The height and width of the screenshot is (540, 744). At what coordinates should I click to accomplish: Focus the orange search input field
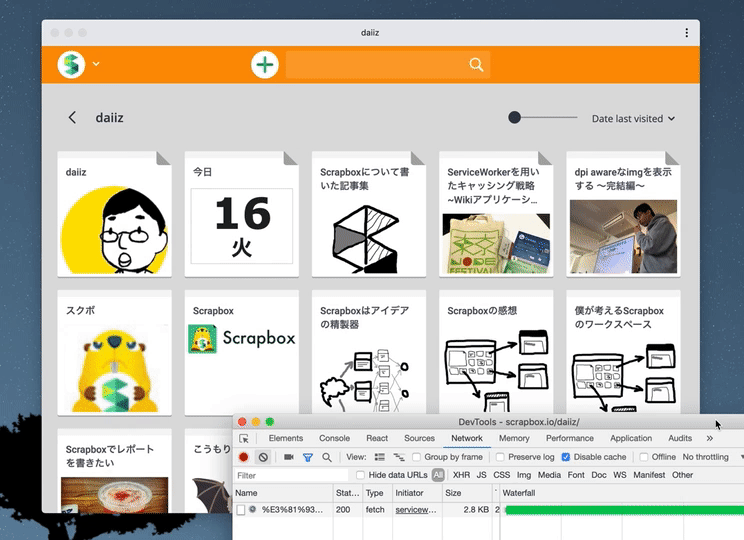pyautogui.click(x=388, y=65)
